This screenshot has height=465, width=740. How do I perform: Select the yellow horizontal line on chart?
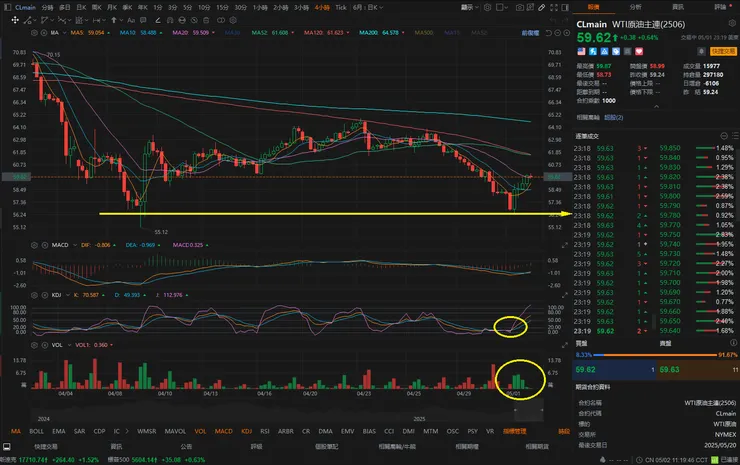(300, 213)
